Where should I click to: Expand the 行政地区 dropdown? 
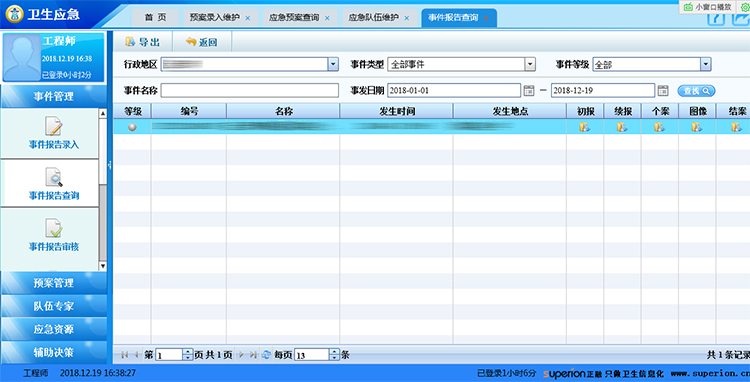[333, 64]
